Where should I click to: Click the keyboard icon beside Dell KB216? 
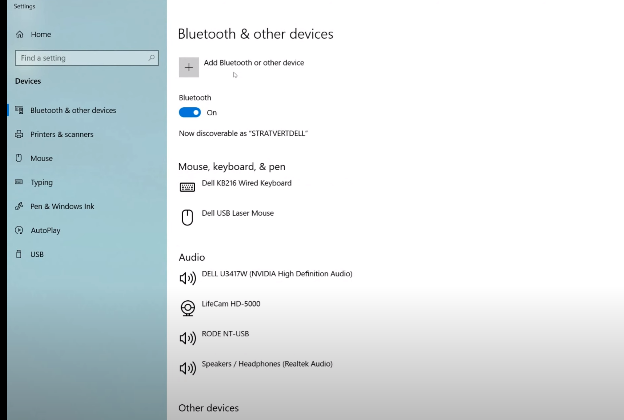[187, 187]
